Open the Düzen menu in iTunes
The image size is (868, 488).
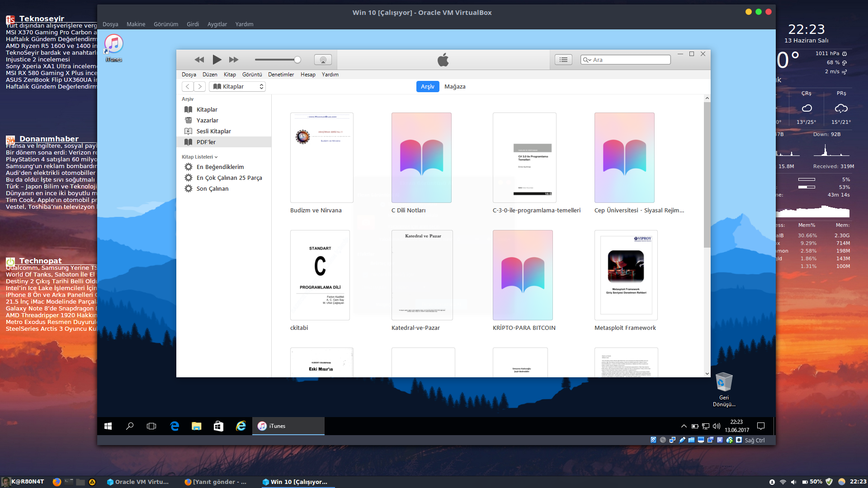click(210, 75)
